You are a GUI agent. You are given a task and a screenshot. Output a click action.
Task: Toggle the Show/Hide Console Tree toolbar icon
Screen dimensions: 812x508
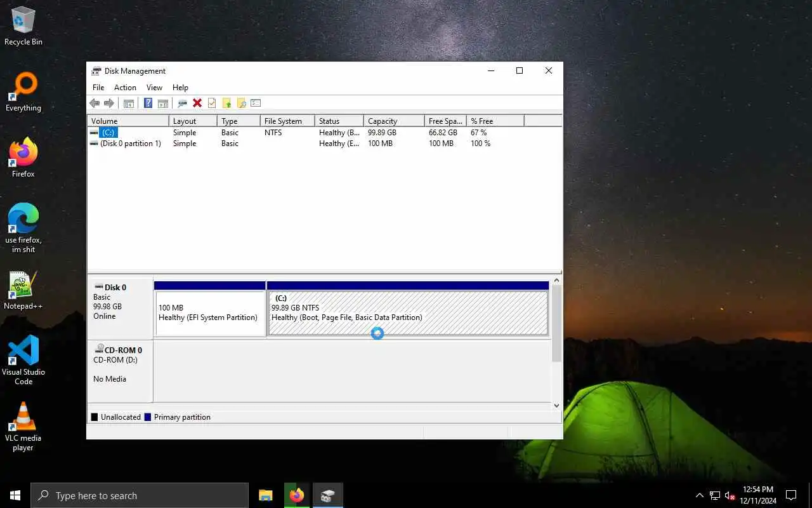tap(129, 103)
